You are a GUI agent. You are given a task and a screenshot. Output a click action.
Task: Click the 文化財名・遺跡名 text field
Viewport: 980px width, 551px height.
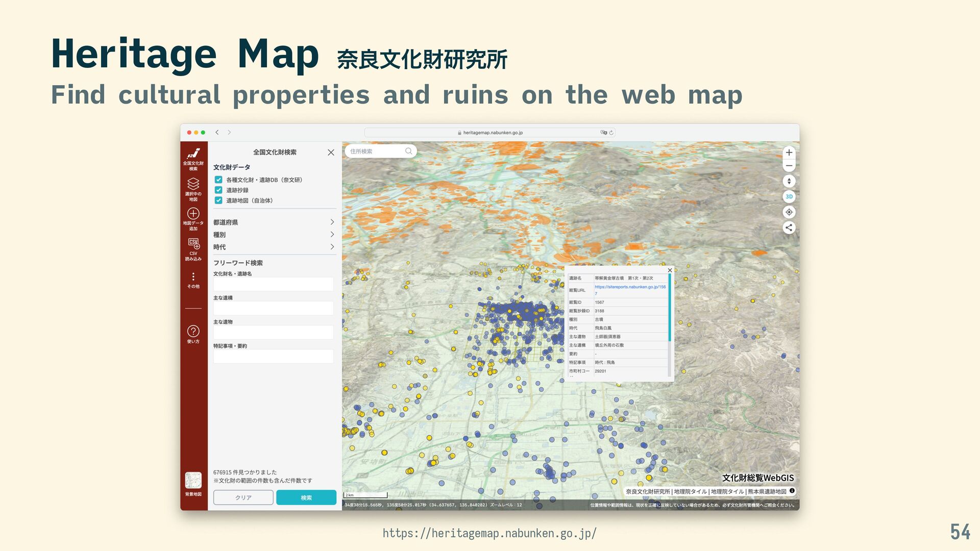(x=273, y=284)
